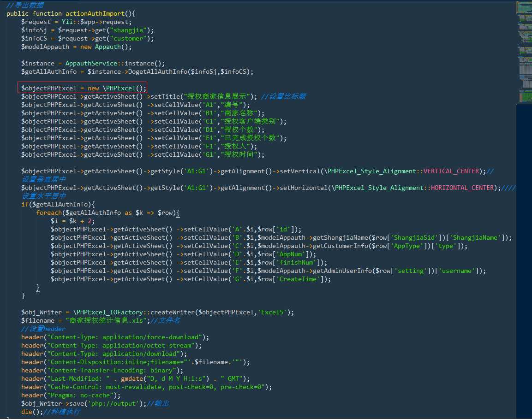Click the "customer" string literal

[x=128, y=38]
